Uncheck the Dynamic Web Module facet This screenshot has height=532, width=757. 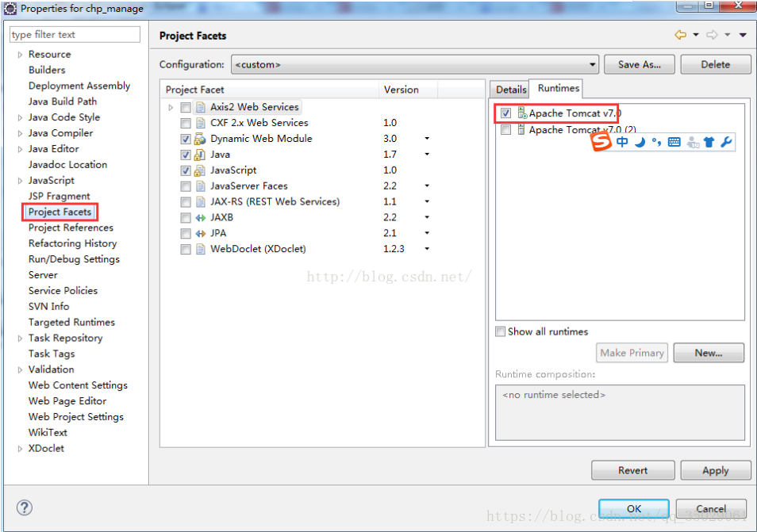[186, 139]
